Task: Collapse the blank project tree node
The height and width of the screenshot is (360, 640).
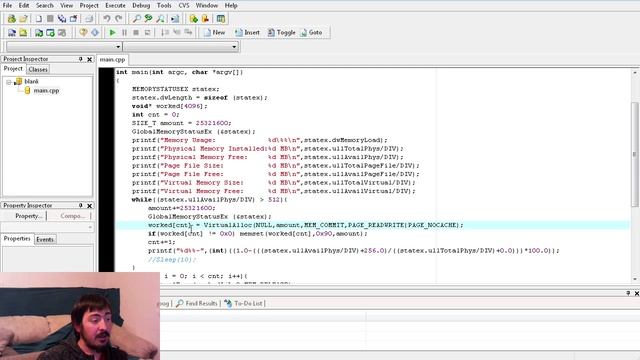Action: click(9, 82)
